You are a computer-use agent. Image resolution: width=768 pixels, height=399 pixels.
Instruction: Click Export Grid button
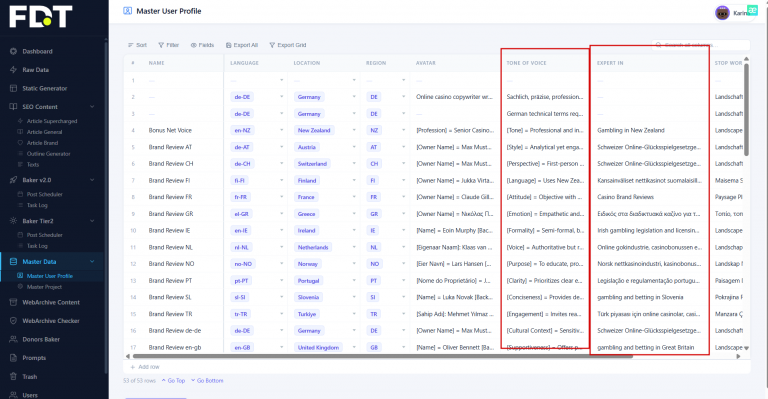coord(288,45)
